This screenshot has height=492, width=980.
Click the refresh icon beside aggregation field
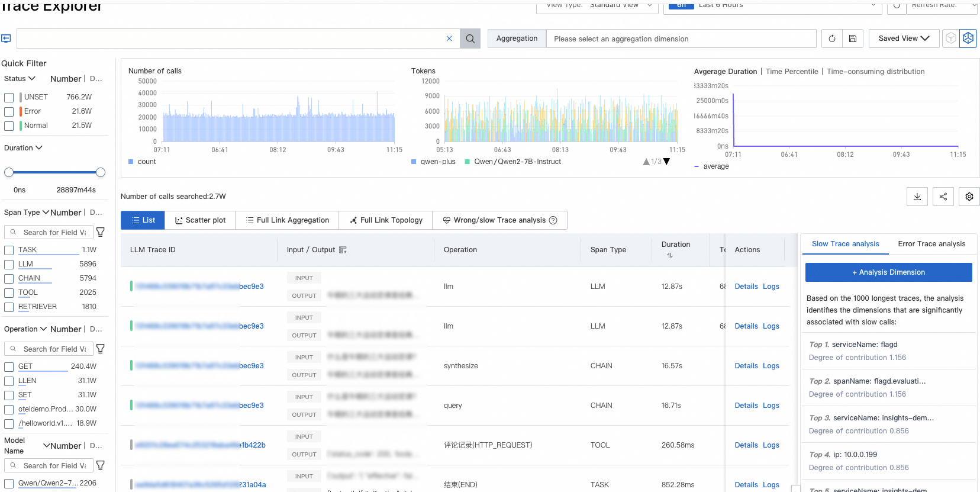pos(831,38)
